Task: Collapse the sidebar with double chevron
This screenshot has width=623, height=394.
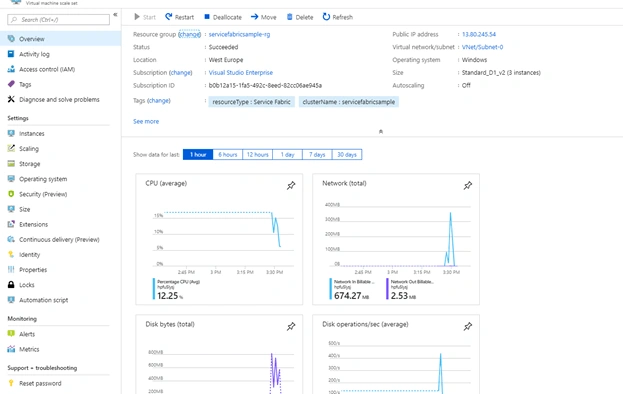Action: tap(115, 15)
